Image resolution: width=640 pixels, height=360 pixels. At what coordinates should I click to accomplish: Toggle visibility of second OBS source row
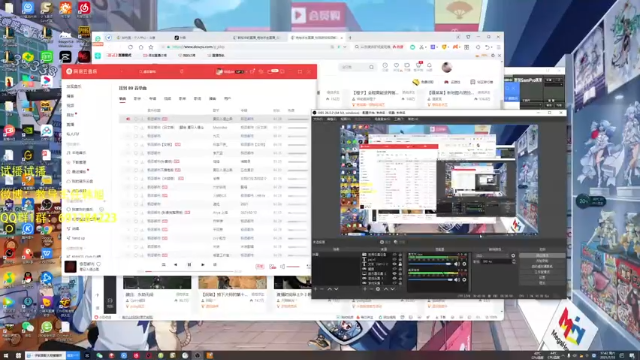395,260
